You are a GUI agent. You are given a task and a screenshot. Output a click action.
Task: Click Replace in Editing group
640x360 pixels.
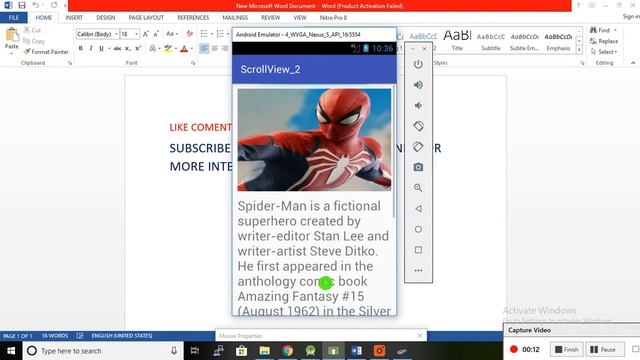[604, 41]
